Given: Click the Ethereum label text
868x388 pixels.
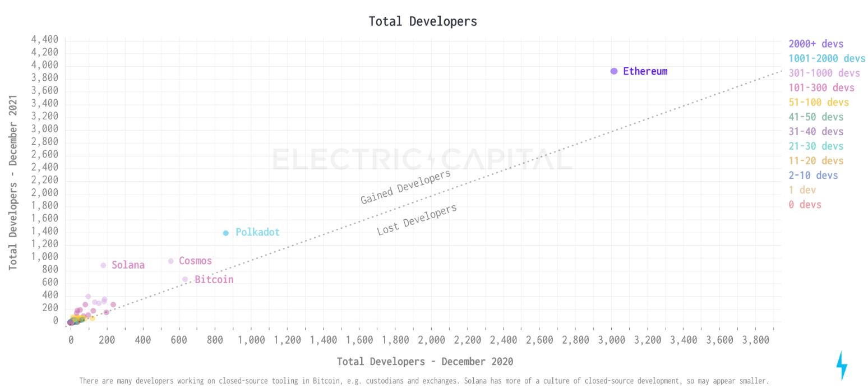Looking at the screenshot, I should [x=645, y=71].
